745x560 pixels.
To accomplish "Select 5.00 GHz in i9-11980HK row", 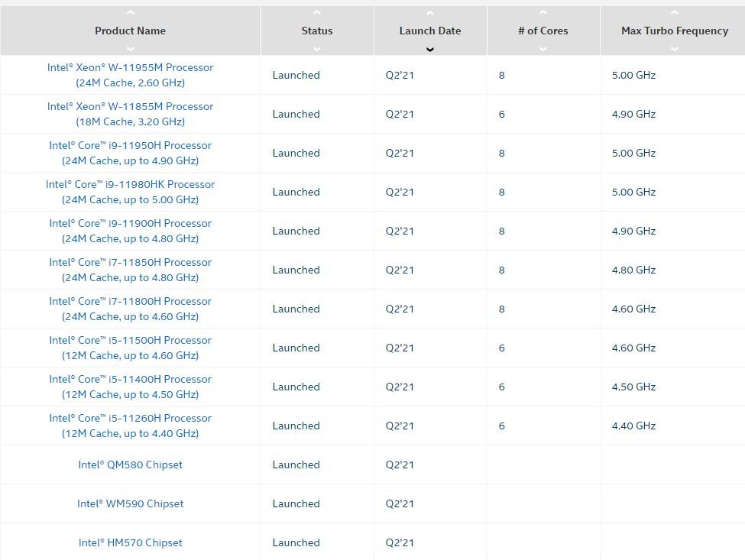I will click(633, 192).
